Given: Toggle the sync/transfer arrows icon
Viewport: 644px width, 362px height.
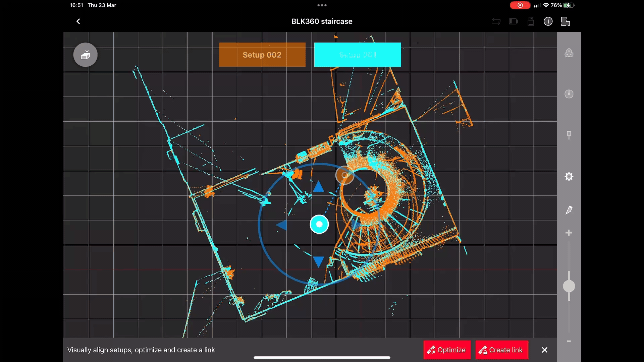Looking at the screenshot, I should pos(496,21).
